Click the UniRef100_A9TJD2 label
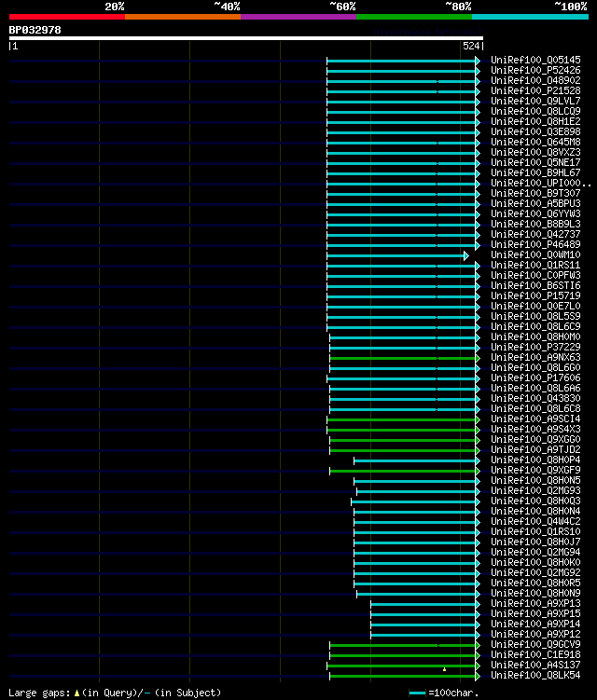Viewport: 597px width, 700px height. 535,450
